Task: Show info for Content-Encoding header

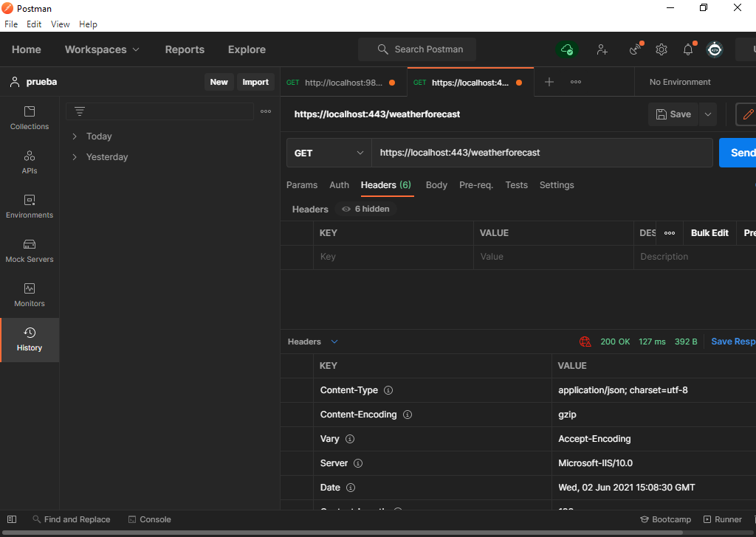Action: [408, 415]
